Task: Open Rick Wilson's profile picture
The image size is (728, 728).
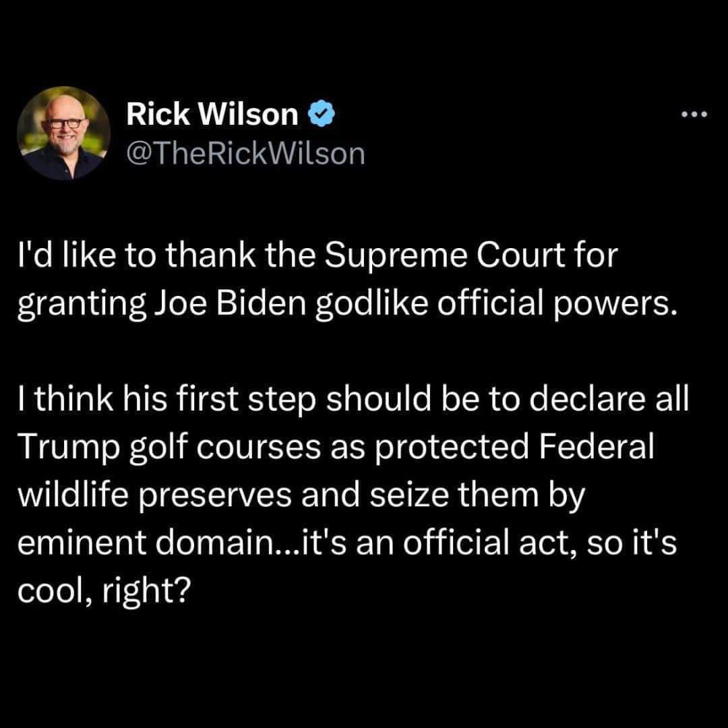Action: click(63, 133)
